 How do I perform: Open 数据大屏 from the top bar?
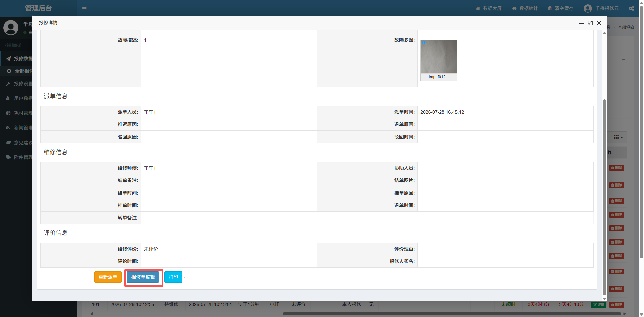pyautogui.click(x=489, y=8)
